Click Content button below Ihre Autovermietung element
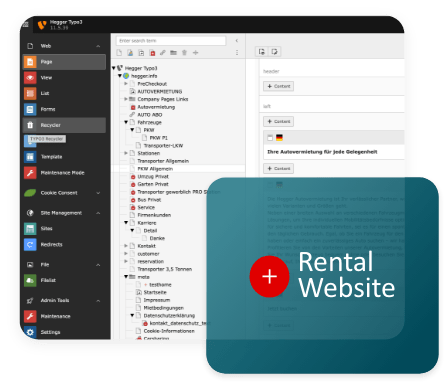Viewport: 448px width, 386px height. pos(278,169)
